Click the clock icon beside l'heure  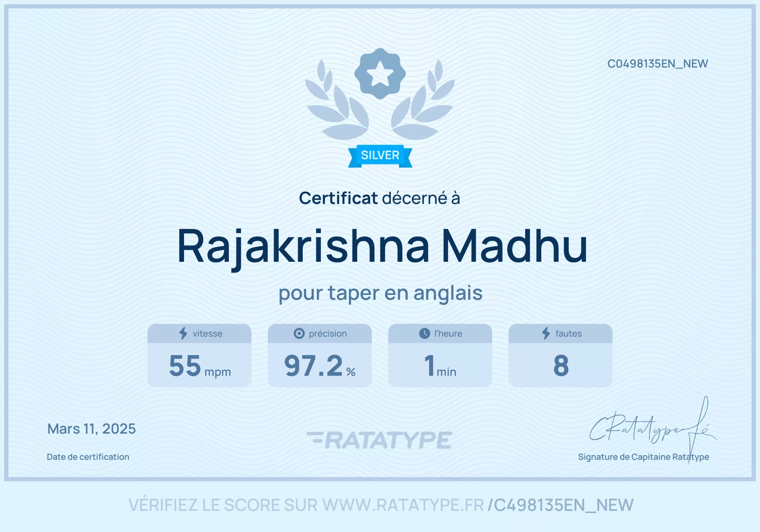(x=424, y=334)
